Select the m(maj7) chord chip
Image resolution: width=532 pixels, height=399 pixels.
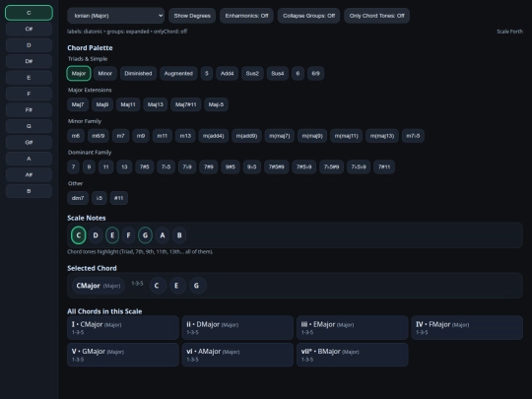click(279, 136)
